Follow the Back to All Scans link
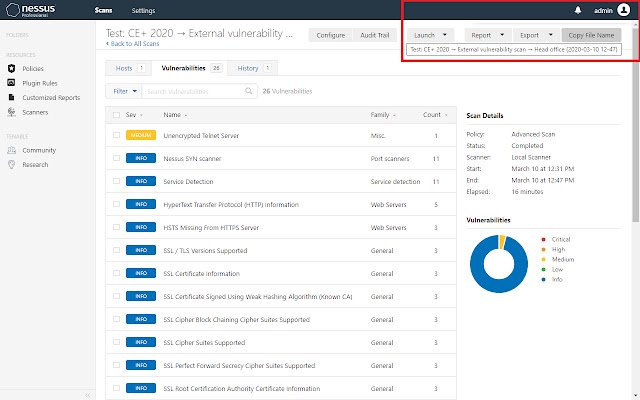The width and height of the screenshot is (640, 400). (x=133, y=44)
